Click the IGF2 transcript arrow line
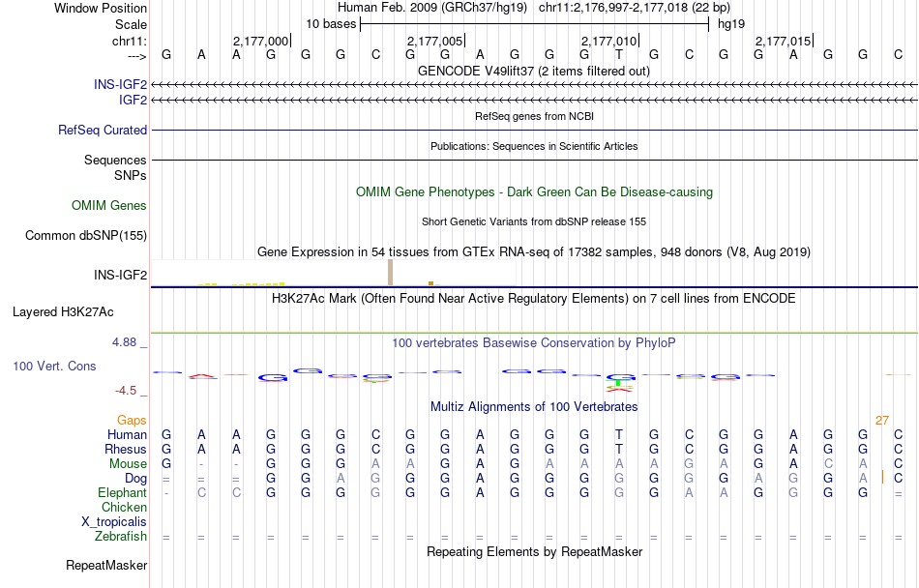 [x=534, y=101]
